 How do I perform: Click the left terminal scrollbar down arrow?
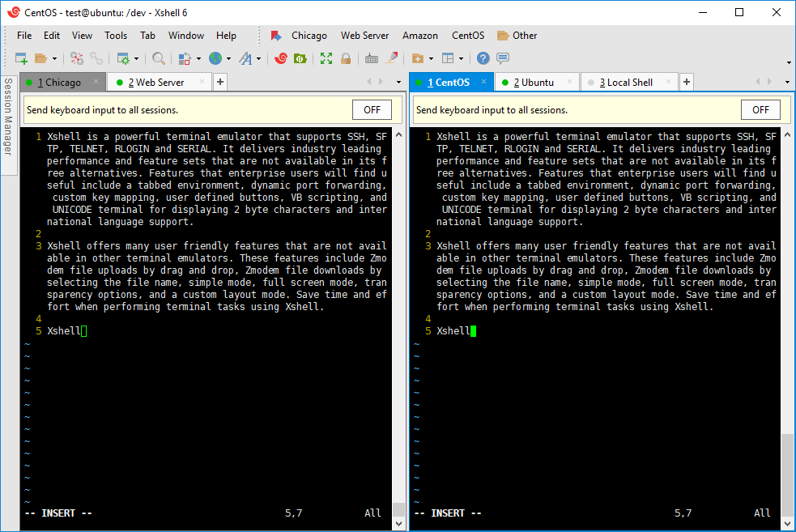click(399, 523)
